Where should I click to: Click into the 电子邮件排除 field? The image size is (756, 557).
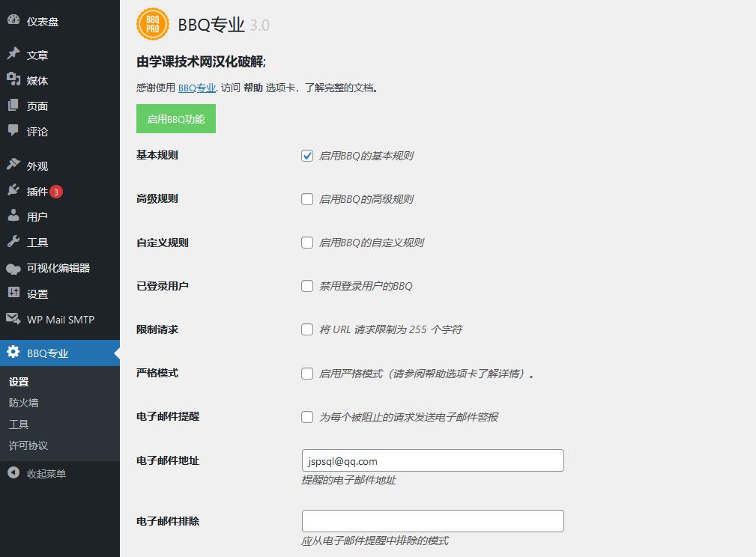[433, 521]
